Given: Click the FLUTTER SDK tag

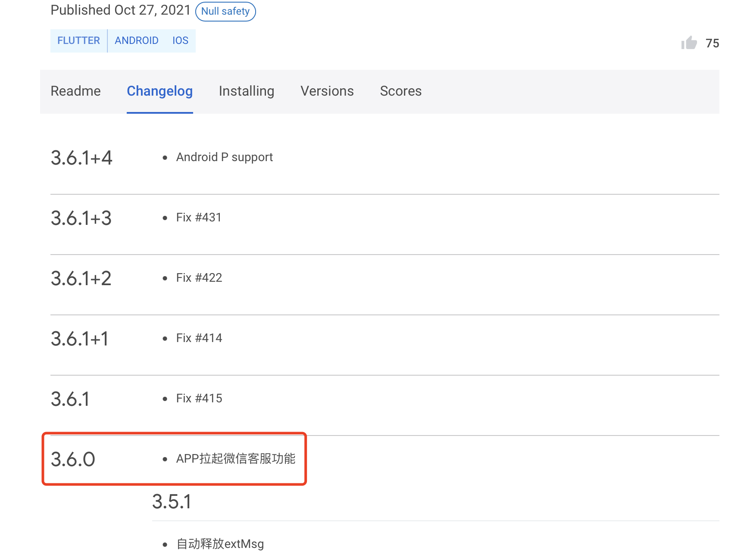Looking at the screenshot, I should point(78,40).
